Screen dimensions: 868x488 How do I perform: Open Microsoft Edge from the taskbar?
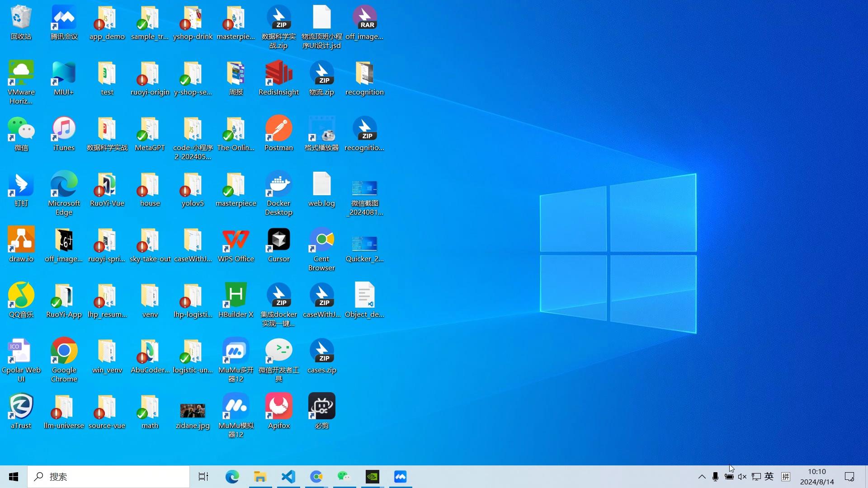pos(232,477)
